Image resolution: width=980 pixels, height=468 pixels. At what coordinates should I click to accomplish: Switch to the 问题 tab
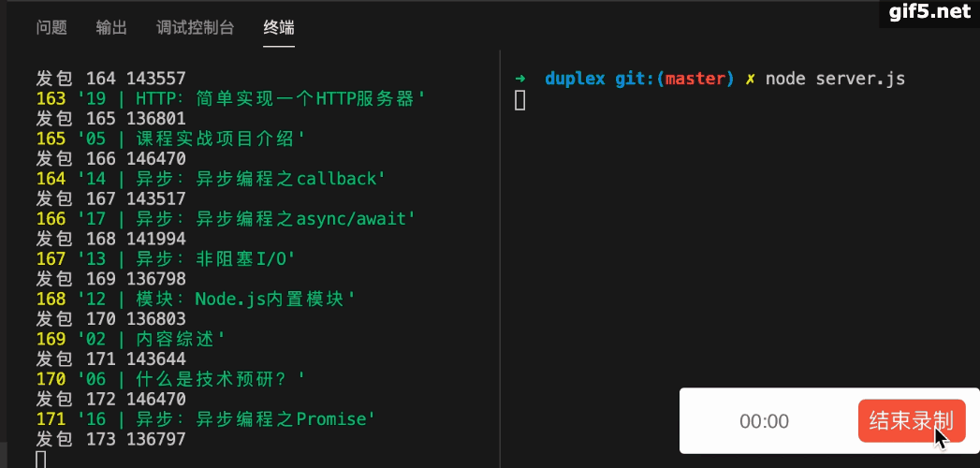[x=51, y=28]
